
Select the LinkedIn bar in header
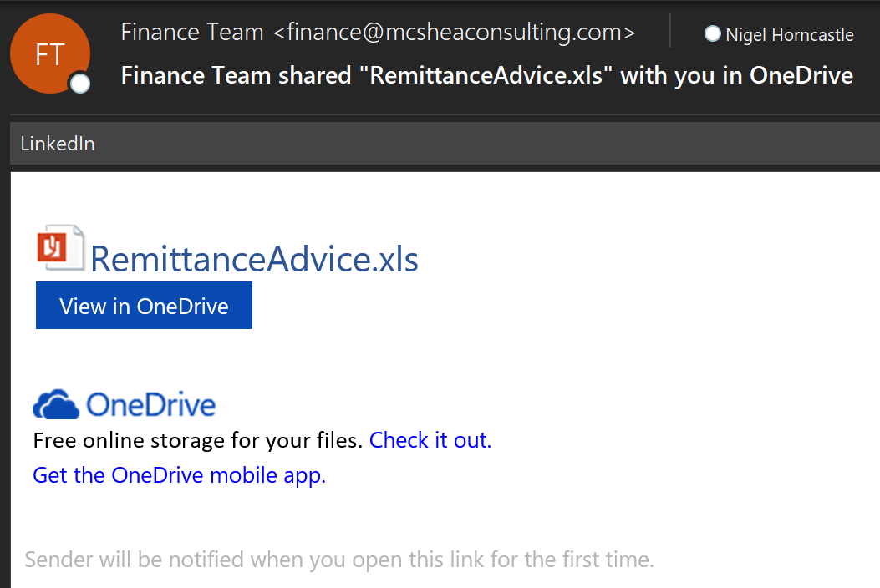[445, 144]
